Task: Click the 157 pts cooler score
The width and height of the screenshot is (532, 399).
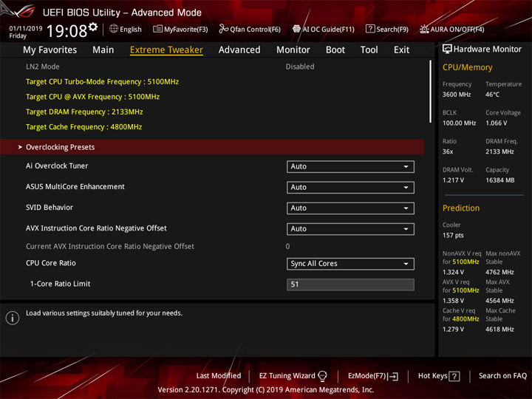Action: 453,235
